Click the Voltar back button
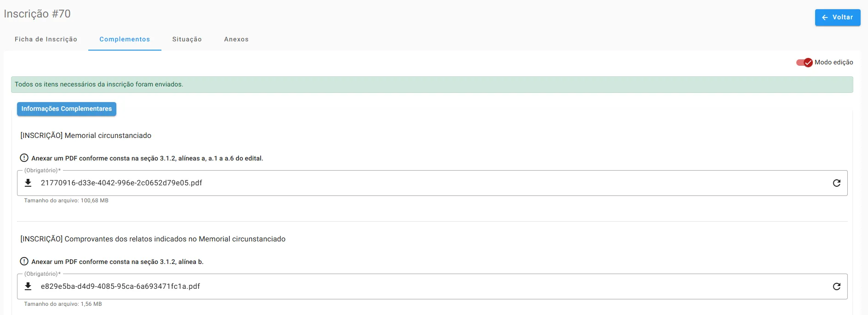 [837, 17]
